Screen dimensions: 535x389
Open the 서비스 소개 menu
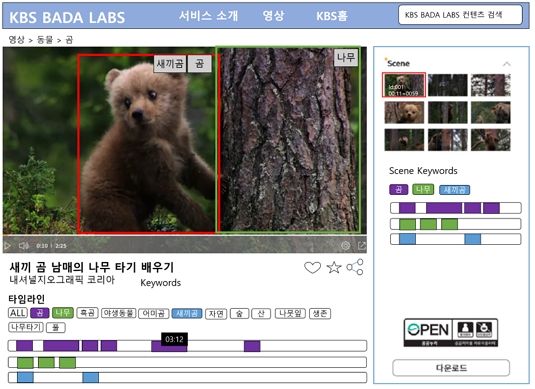coord(208,16)
